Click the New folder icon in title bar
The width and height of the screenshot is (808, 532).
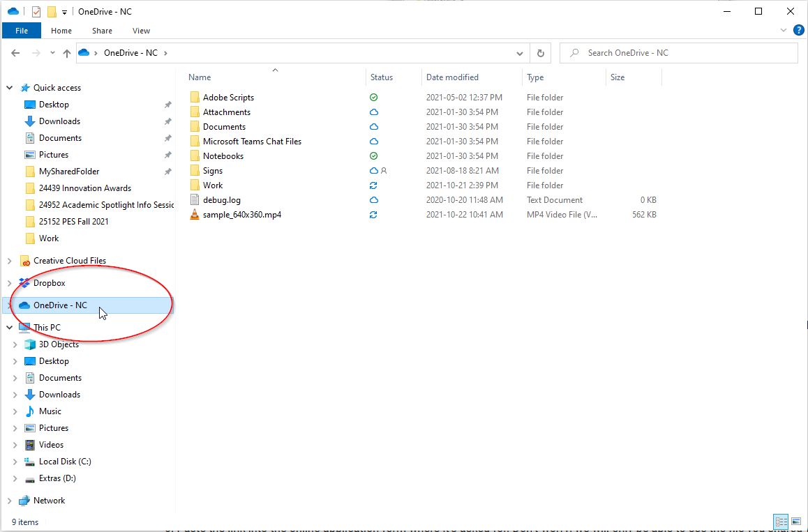coord(52,11)
